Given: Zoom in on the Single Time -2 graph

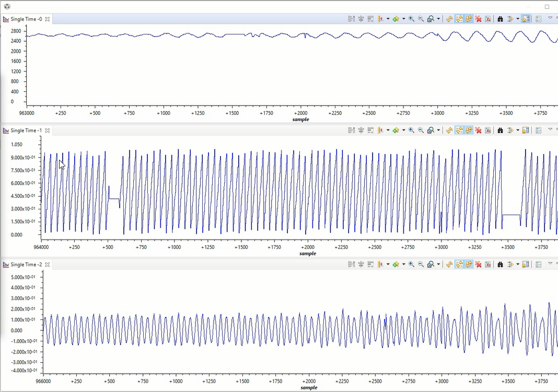Looking at the screenshot, I should 411,265.
